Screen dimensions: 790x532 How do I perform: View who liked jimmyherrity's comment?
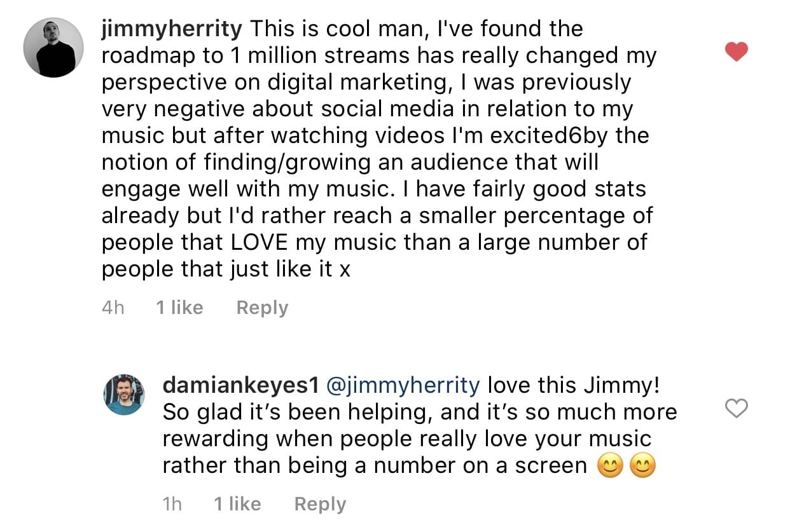coord(179,308)
